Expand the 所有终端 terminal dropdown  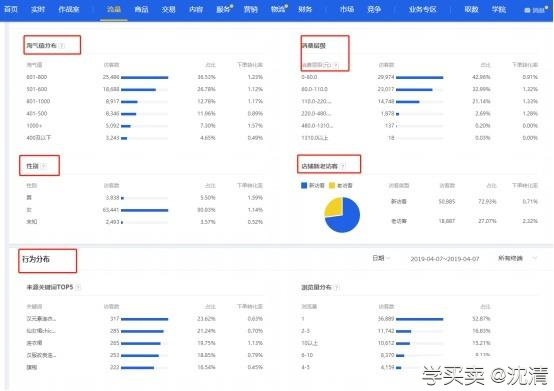[518, 258]
